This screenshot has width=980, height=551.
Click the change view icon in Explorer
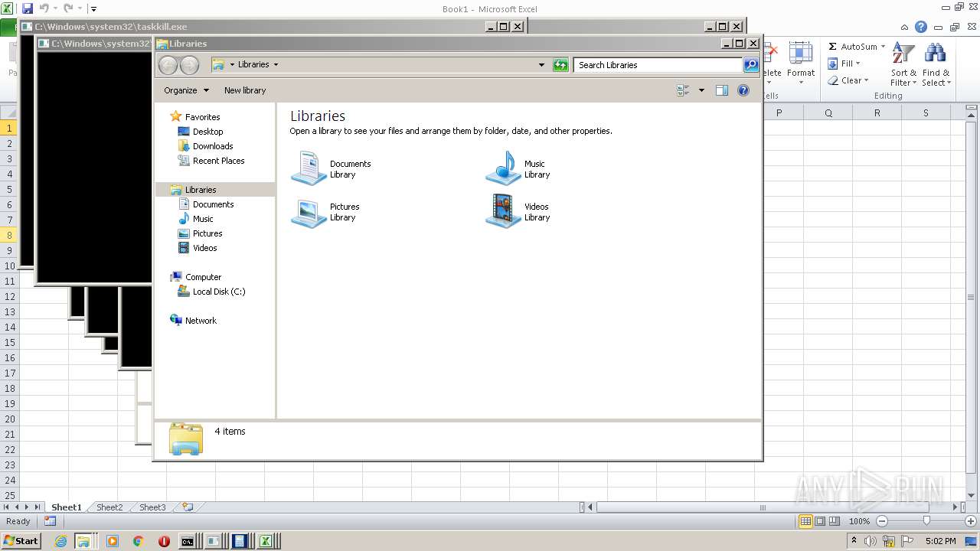click(683, 90)
